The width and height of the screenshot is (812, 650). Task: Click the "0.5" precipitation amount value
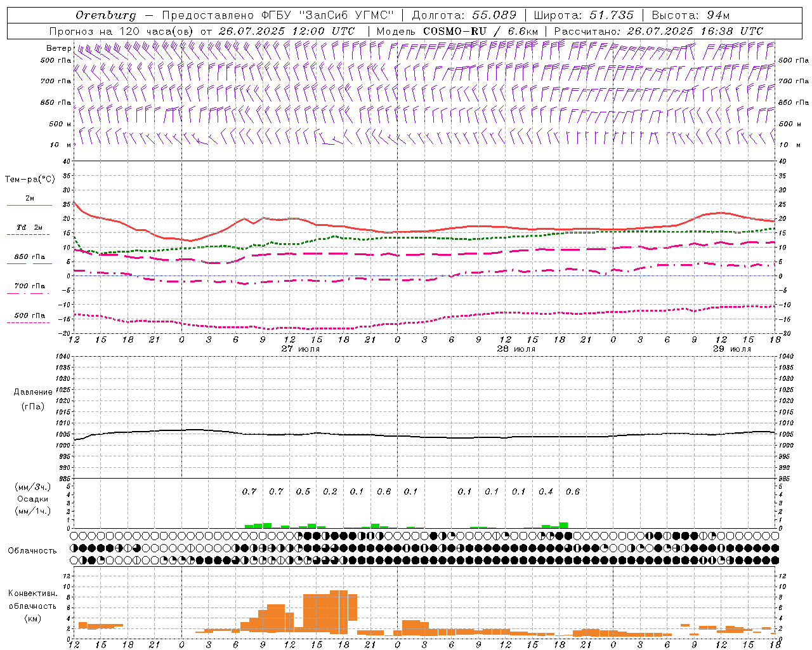tap(303, 491)
